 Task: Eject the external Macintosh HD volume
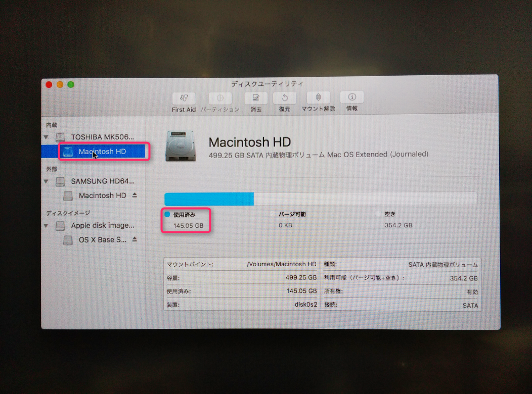point(135,195)
